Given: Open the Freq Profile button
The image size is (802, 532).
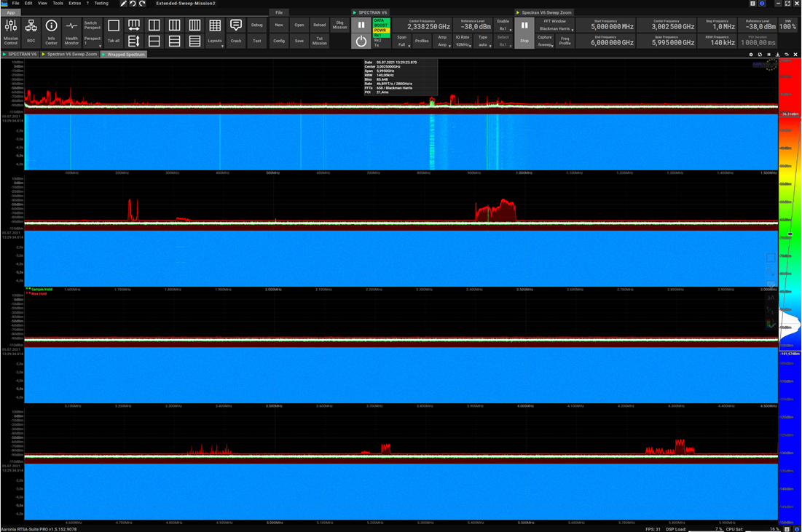Looking at the screenshot, I should (x=565, y=41).
